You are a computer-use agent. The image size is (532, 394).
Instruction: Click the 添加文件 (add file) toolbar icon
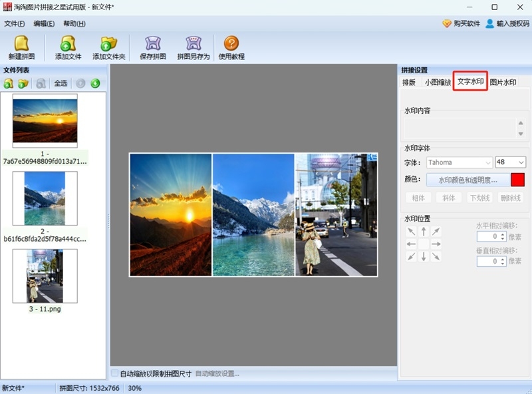pos(68,47)
